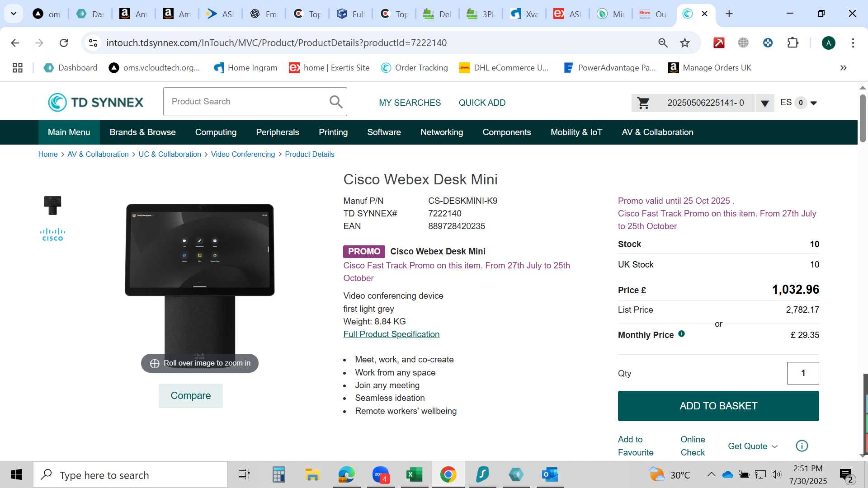Click the TD SYNNEX logo
868x488 pixels.
[x=96, y=103]
